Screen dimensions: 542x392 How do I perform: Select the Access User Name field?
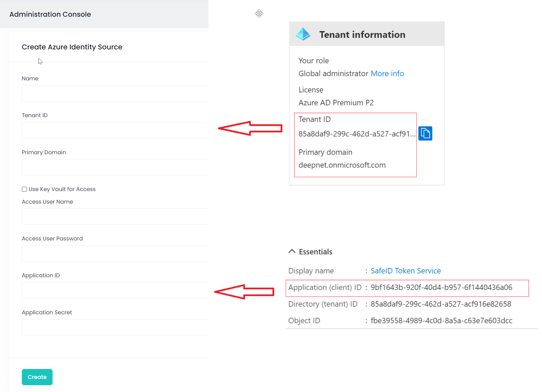[115, 216]
